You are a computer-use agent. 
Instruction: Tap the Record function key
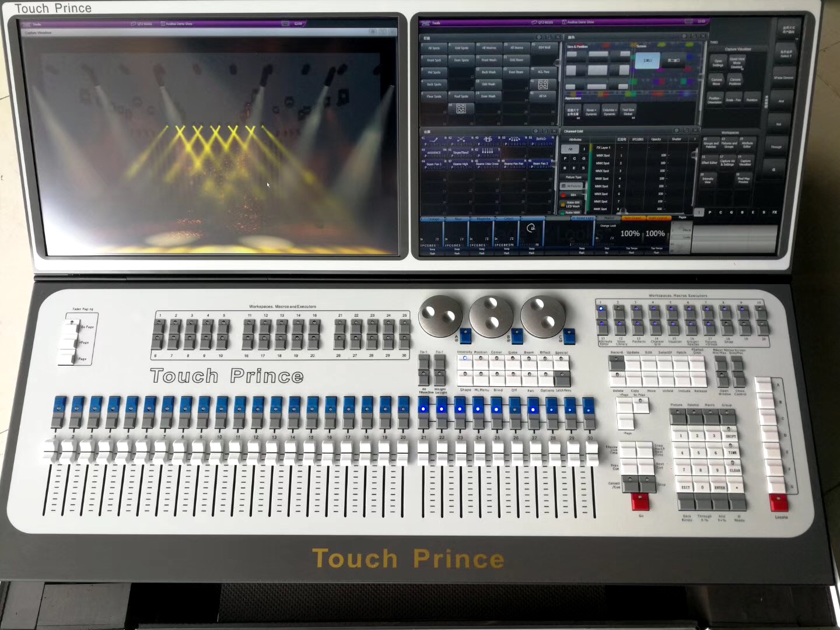coord(617,363)
